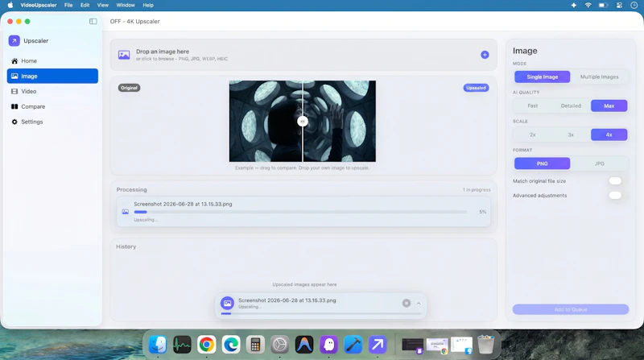Click the image drop zone icon
Viewport: 644px width, 360px height.
124,55
